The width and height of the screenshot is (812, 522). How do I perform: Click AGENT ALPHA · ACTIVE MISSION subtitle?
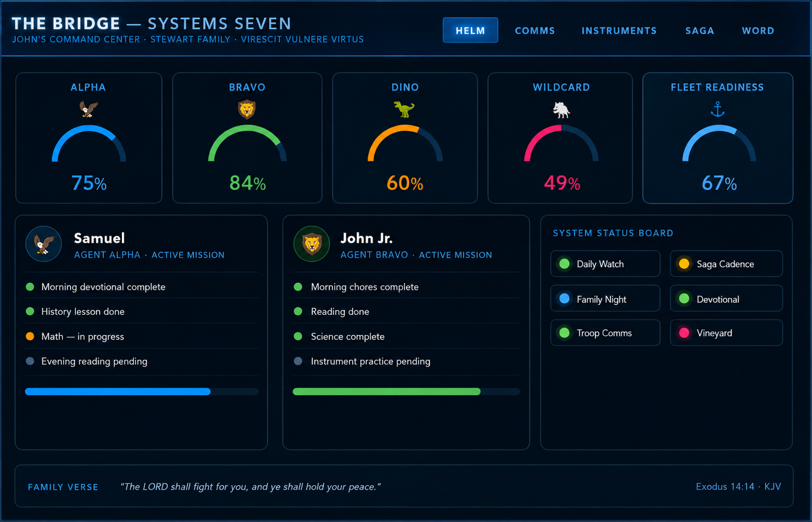click(x=150, y=255)
